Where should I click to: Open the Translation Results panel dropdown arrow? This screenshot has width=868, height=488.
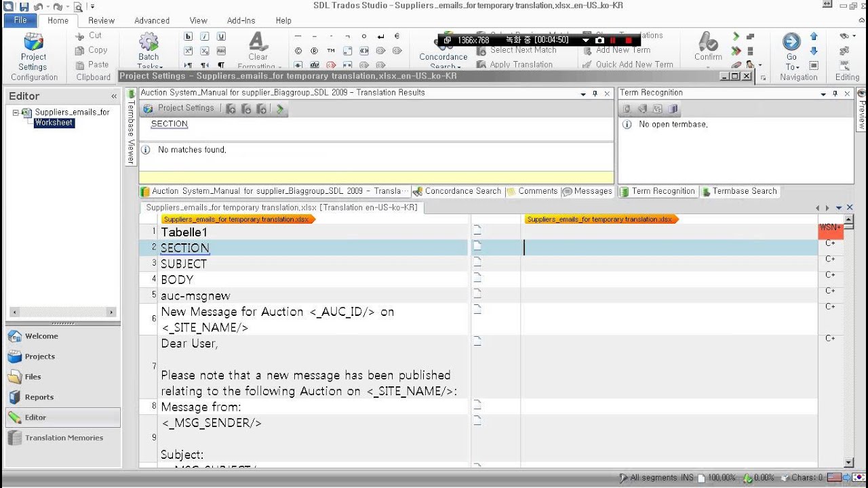click(583, 94)
